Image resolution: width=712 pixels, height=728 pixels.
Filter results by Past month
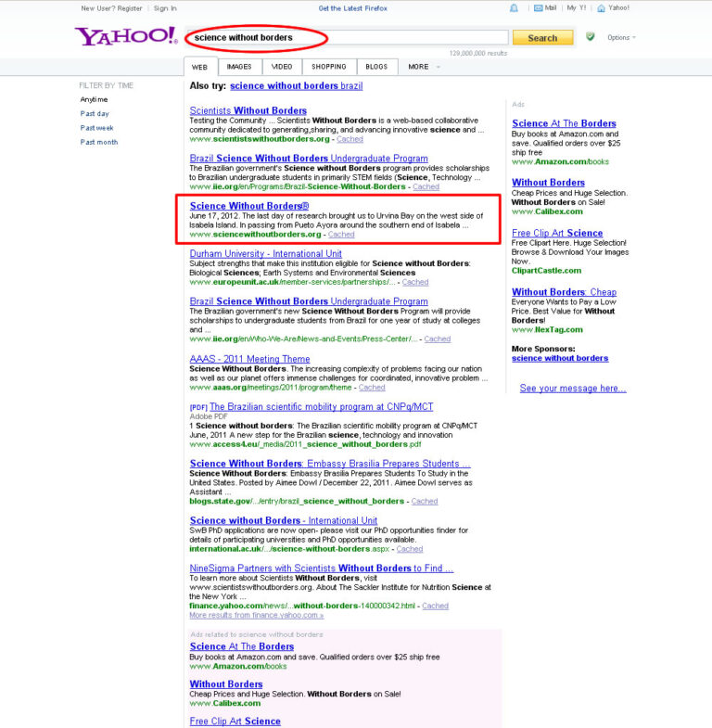[x=99, y=142]
